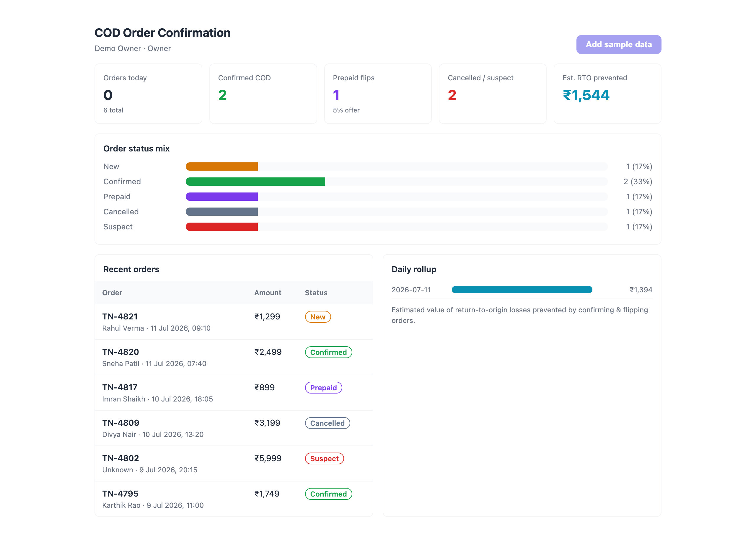Click the Prepaid badge on TN-4817
This screenshot has width=756, height=555.
coord(324,388)
